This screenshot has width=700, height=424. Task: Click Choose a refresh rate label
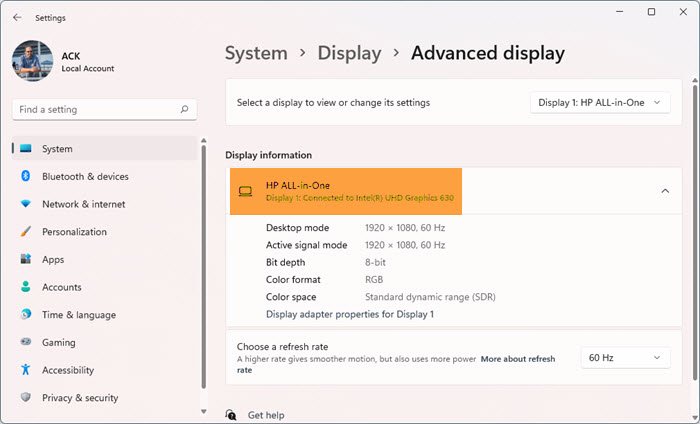point(282,346)
